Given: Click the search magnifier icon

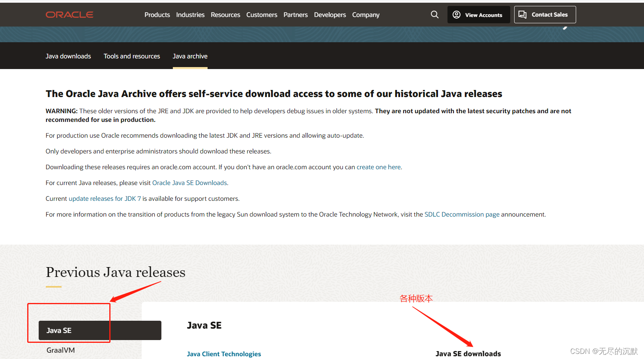Looking at the screenshot, I should point(434,15).
